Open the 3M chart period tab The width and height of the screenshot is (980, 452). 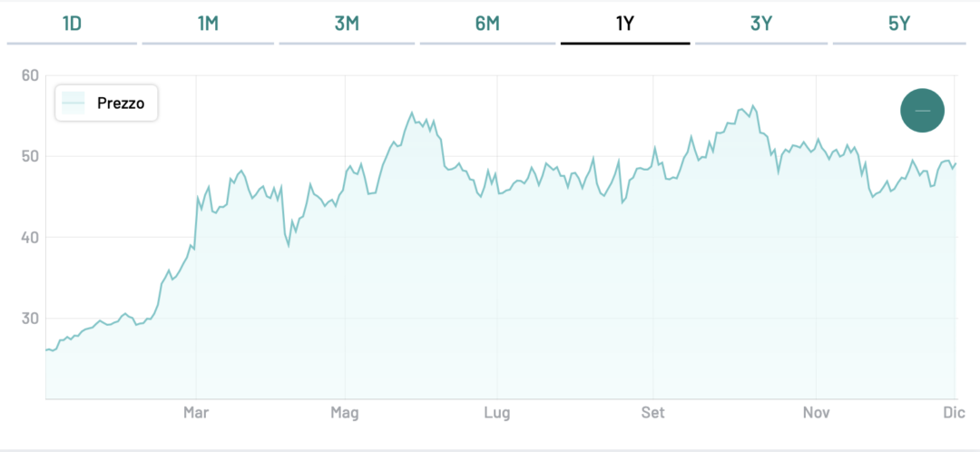[x=347, y=24]
